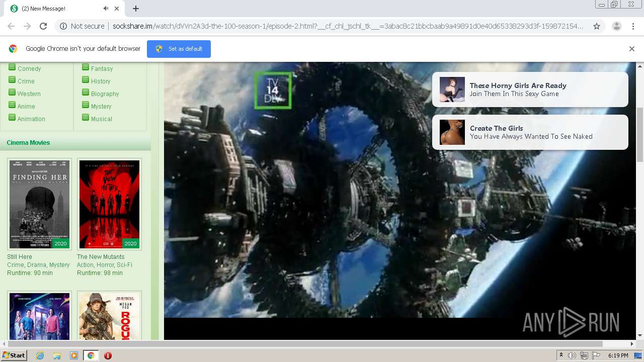
Task: Open the Comedy genre
Action: [x=29, y=69]
